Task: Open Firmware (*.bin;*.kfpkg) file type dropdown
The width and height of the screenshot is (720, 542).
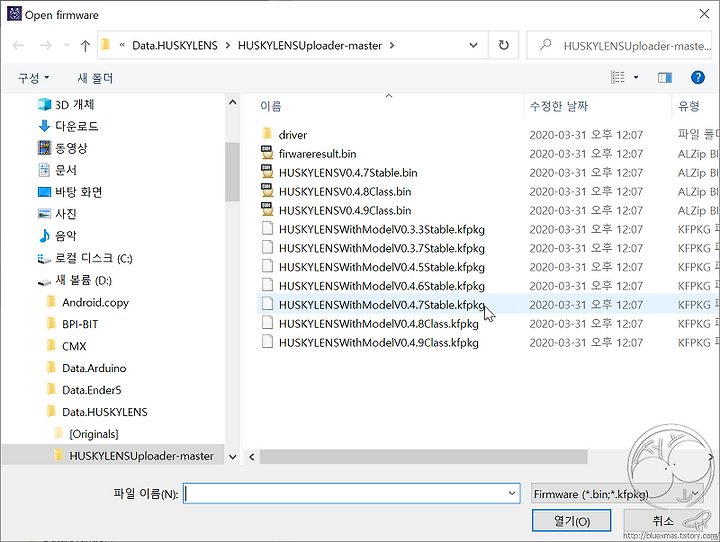Action: [x=617, y=494]
